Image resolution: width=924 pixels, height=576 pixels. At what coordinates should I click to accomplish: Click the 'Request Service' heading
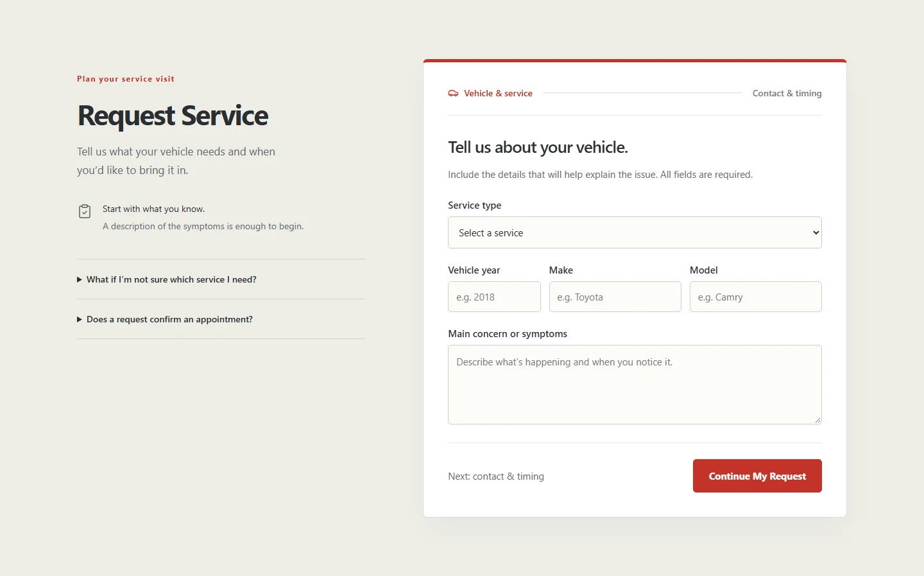point(173,116)
